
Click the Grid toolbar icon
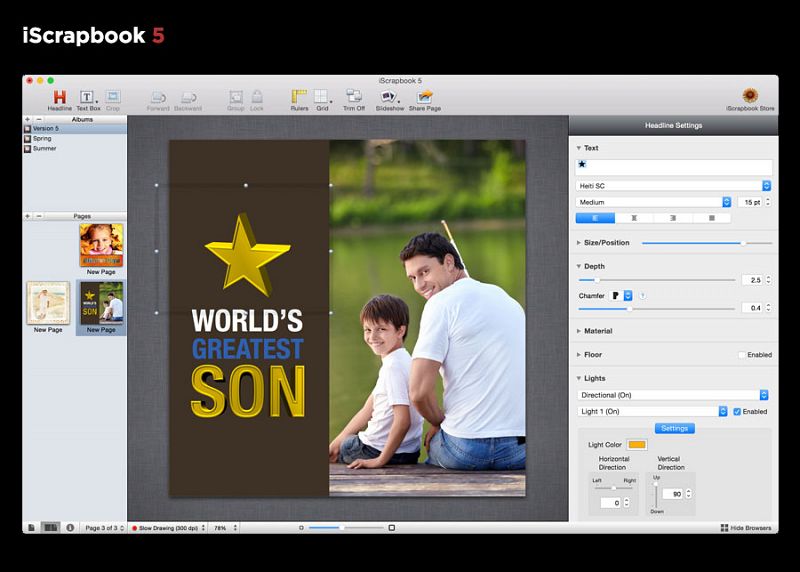tap(322, 98)
